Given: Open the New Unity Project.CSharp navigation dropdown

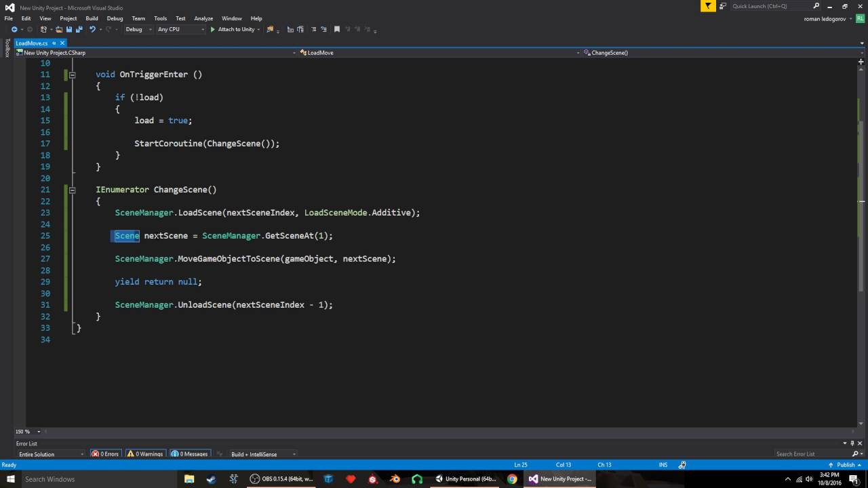Looking at the screenshot, I should [x=156, y=52].
